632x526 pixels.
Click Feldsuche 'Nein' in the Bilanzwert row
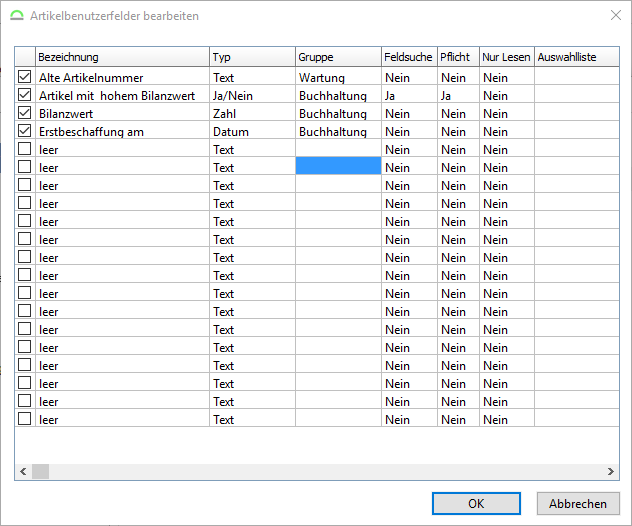pos(409,112)
